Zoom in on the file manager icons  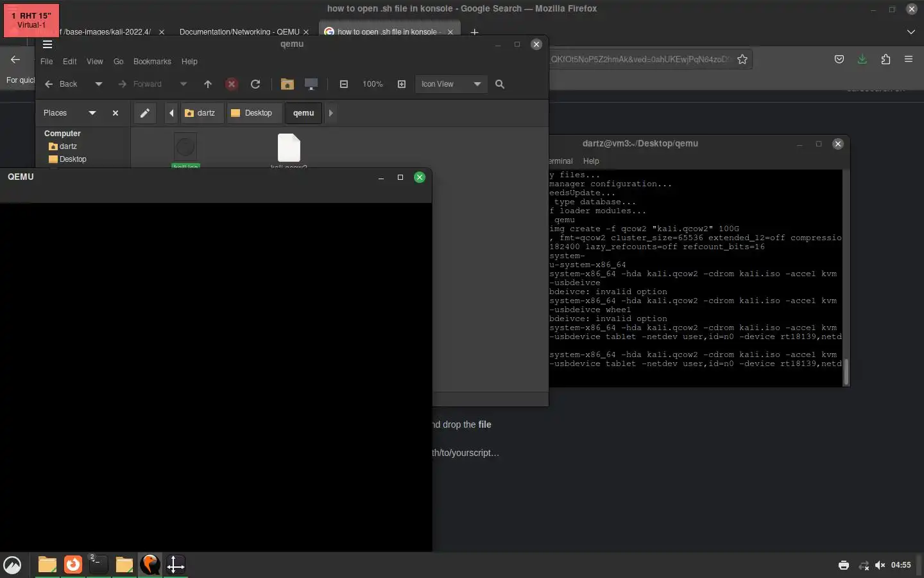pos(402,84)
